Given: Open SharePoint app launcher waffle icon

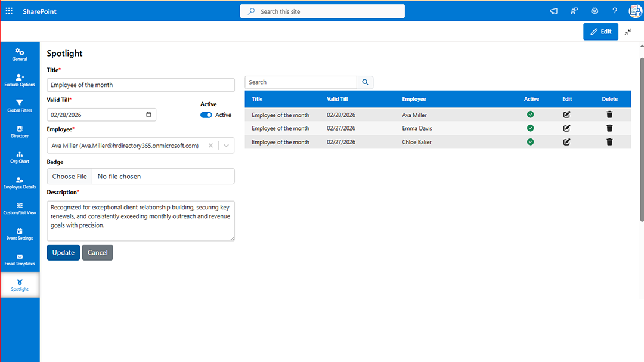Looking at the screenshot, I should [8, 11].
